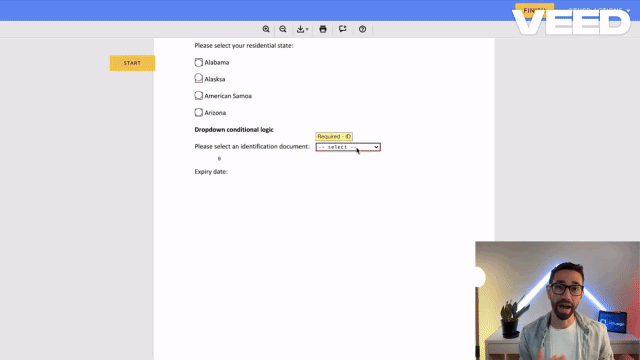Check the Alabama checkbox
Viewport: 640px width, 360px height.
[198, 62]
